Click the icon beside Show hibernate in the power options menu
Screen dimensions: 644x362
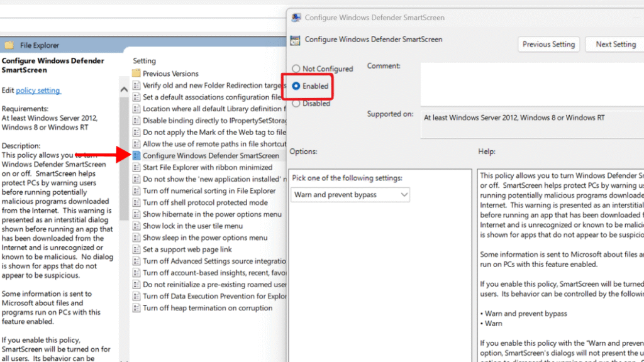pos(136,214)
